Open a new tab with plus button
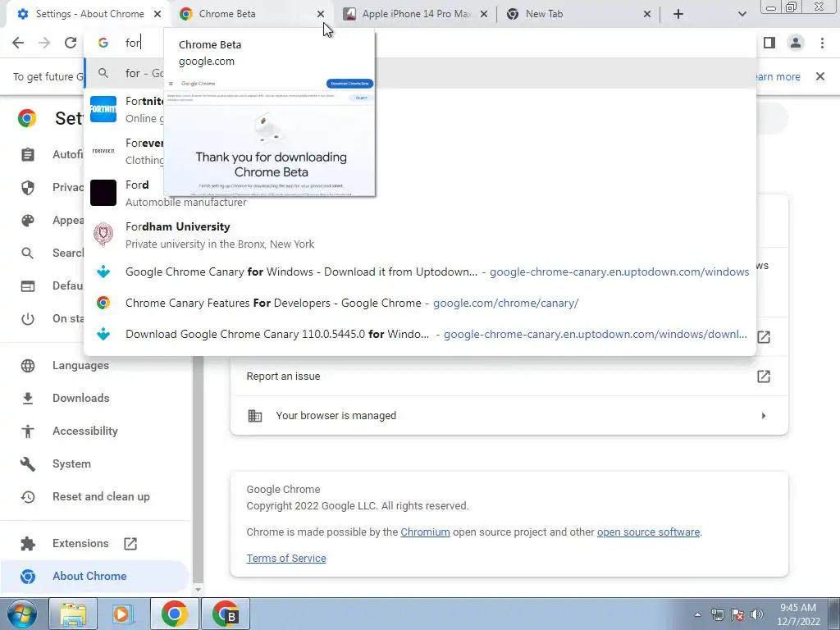840x630 pixels. (678, 14)
